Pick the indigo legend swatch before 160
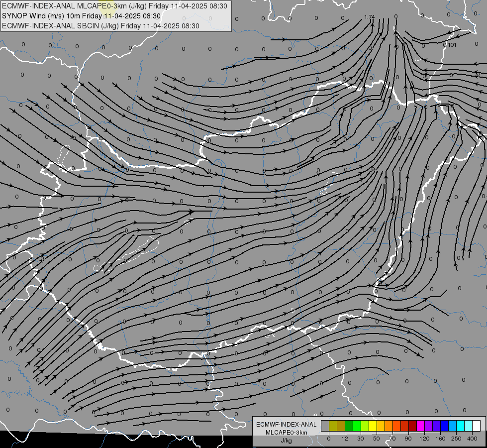 click(436, 426)
